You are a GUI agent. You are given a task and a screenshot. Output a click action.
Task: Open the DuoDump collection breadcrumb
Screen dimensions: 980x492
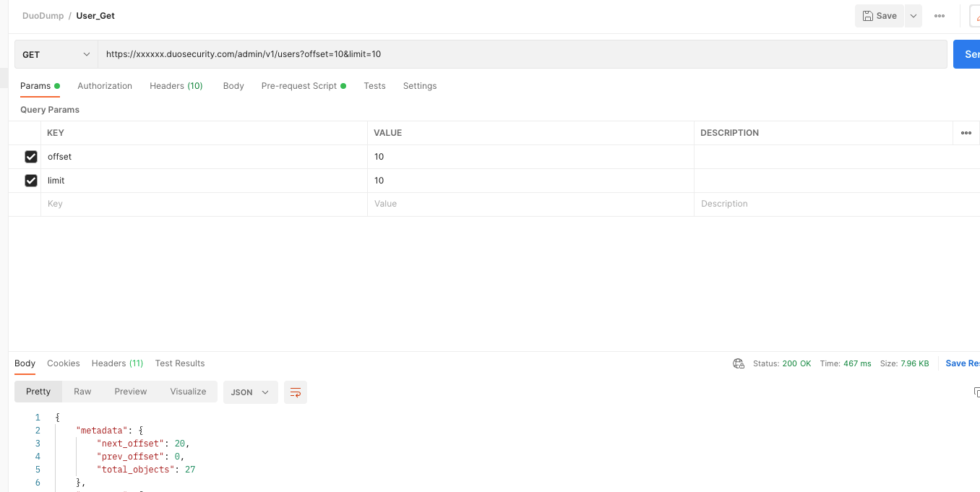point(42,15)
